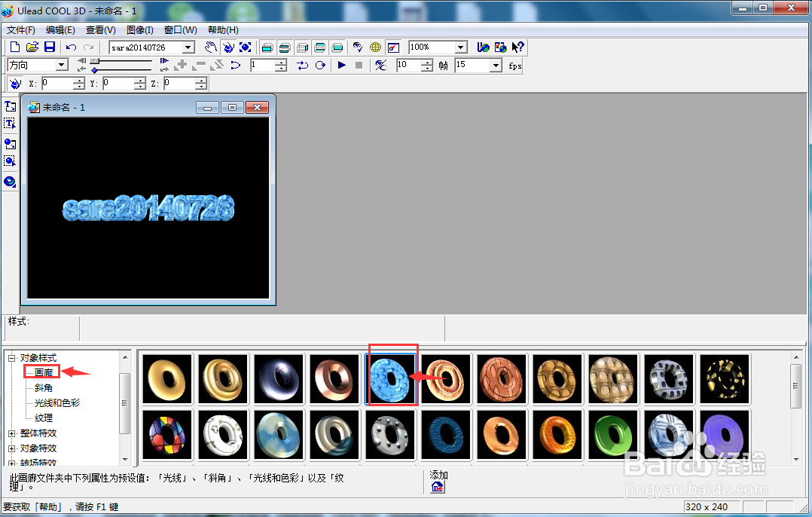Toggle the back bevel face button
Viewport: 812px width, 517px height.
point(319,47)
